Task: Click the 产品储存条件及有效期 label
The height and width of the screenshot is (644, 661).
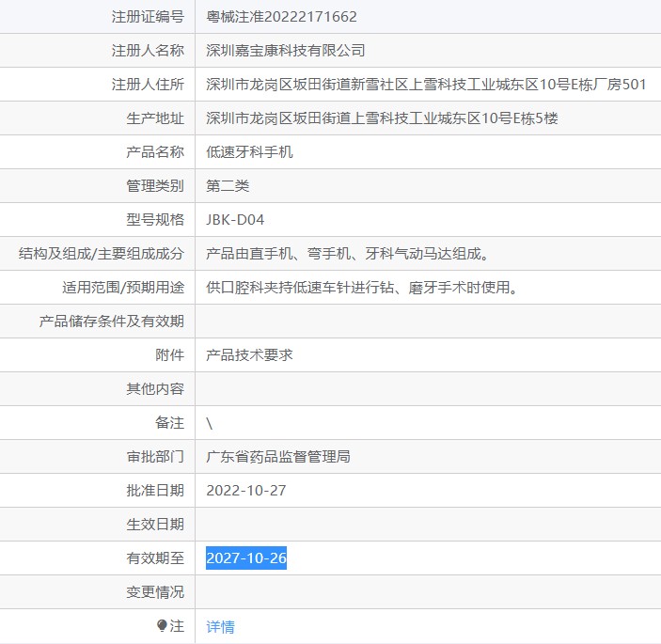Action: click(111, 322)
